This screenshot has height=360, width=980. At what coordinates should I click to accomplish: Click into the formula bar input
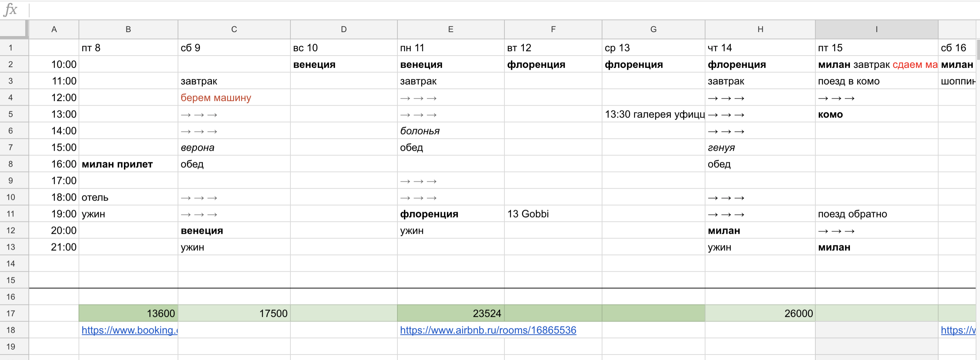tap(495, 9)
